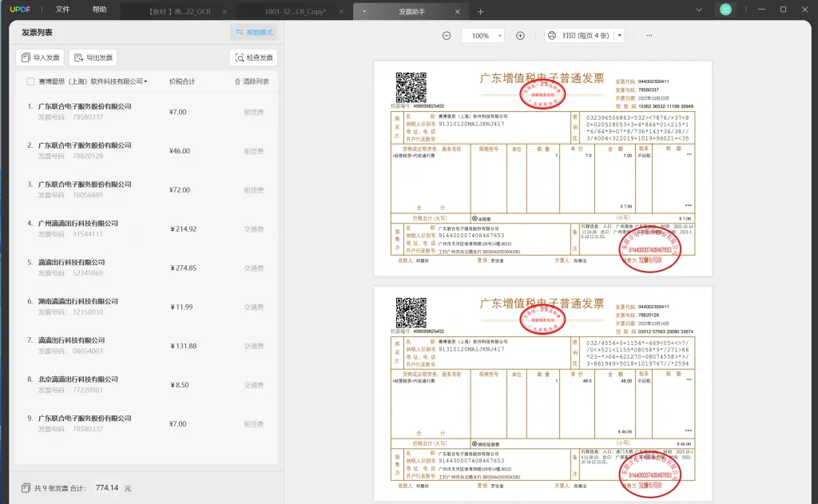Zoom in the invoice preview
Screen dimensions: 818x504
[520, 35]
